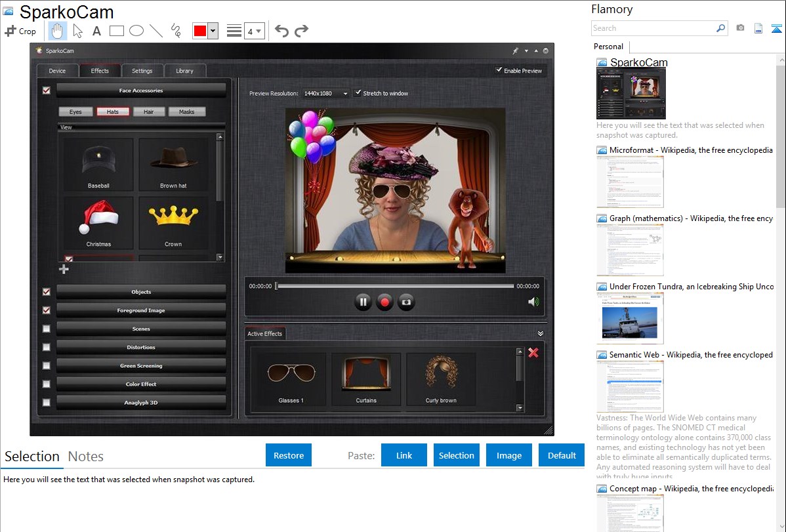
Task: Select the straight line tool
Action: click(155, 31)
